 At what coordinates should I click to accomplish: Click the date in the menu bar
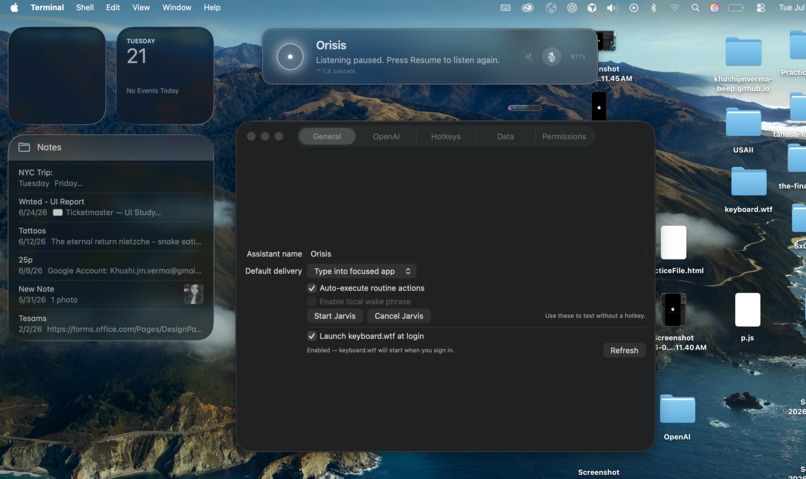pyautogui.click(x=792, y=8)
